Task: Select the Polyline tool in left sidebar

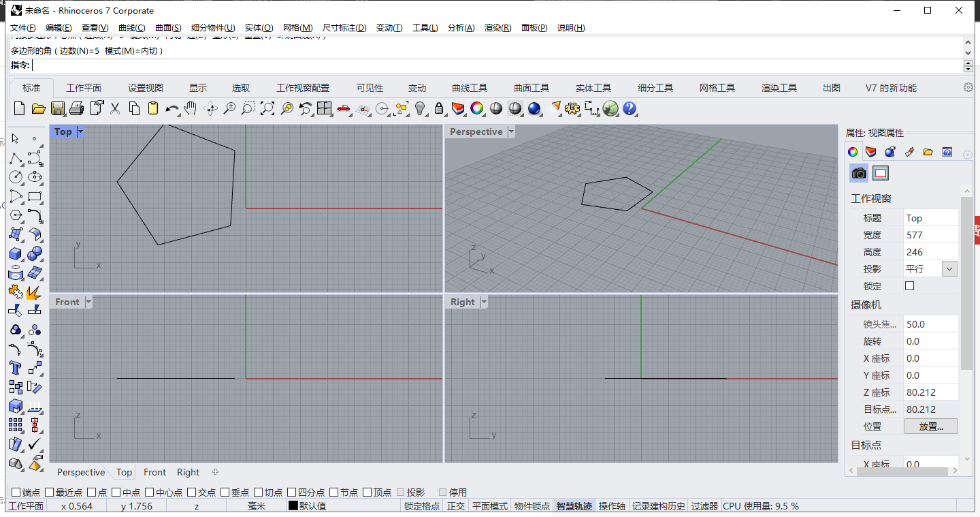Action: pos(16,158)
